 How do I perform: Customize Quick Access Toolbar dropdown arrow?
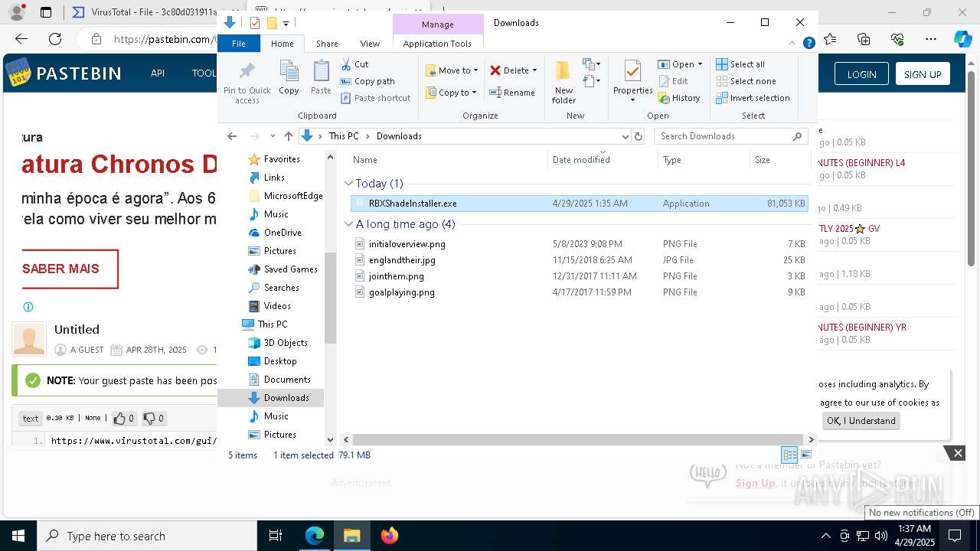286,23
